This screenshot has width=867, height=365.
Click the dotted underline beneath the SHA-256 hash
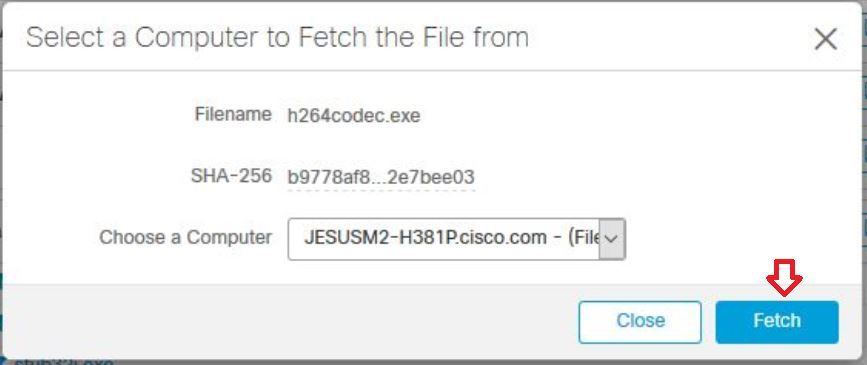[x=381, y=190]
